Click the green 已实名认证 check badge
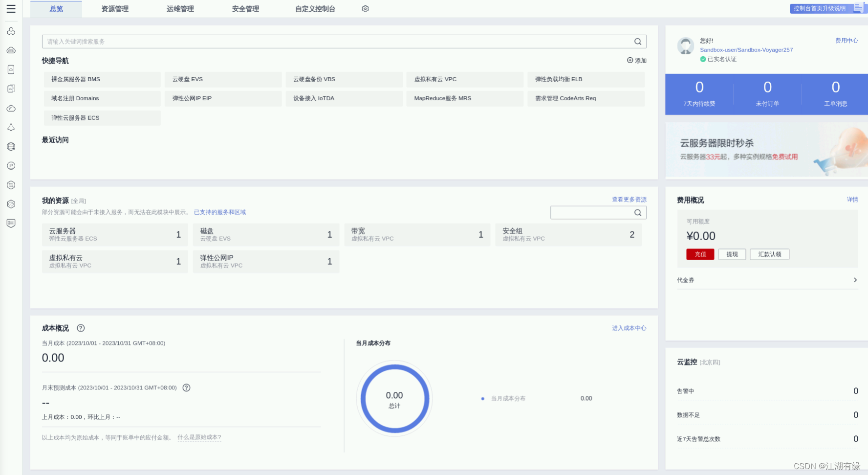868x475 pixels. tap(703, 59)
